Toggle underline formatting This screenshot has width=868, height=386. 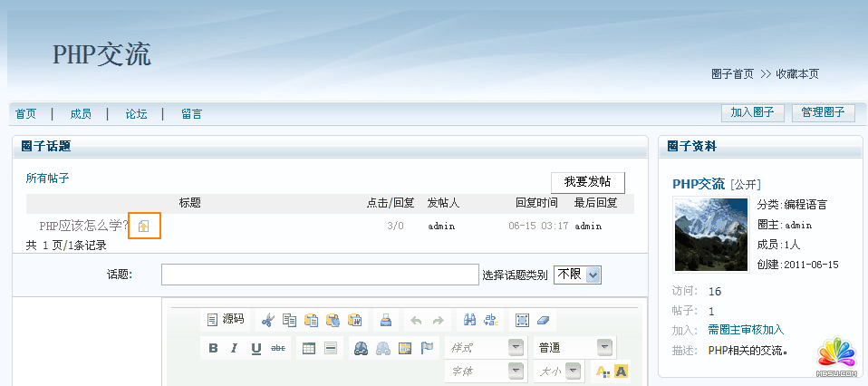tap(256, 348)
